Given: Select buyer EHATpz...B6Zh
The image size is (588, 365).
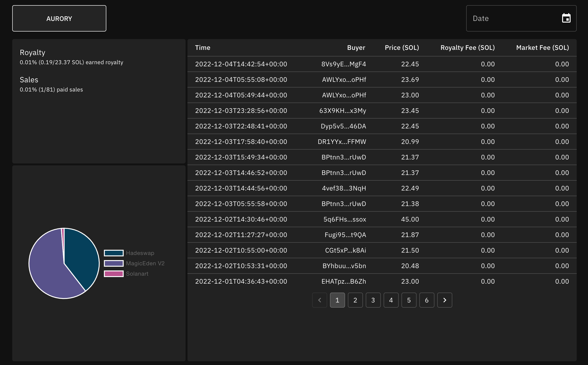Looking at the screenshot, I should (344, 281).
